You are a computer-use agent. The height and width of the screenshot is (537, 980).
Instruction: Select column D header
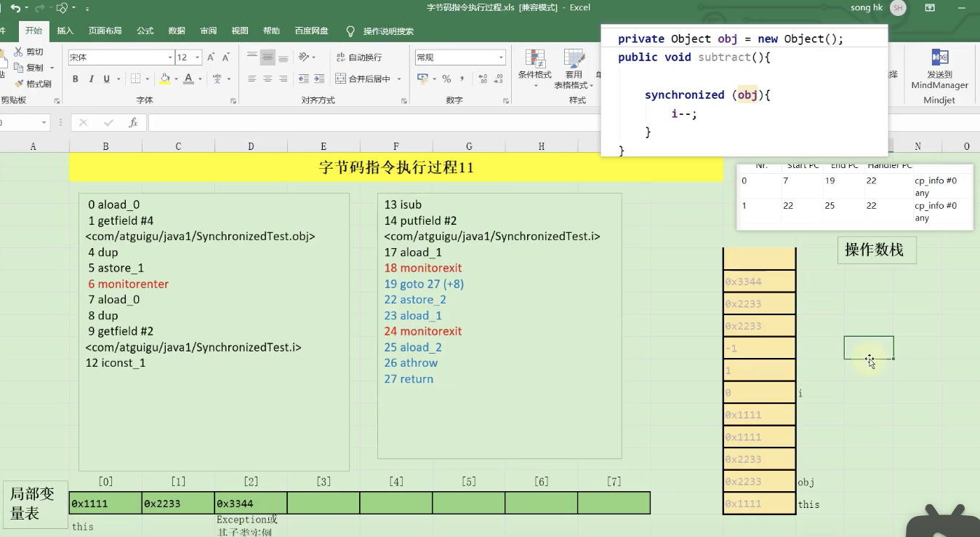(x=251, y=146)
